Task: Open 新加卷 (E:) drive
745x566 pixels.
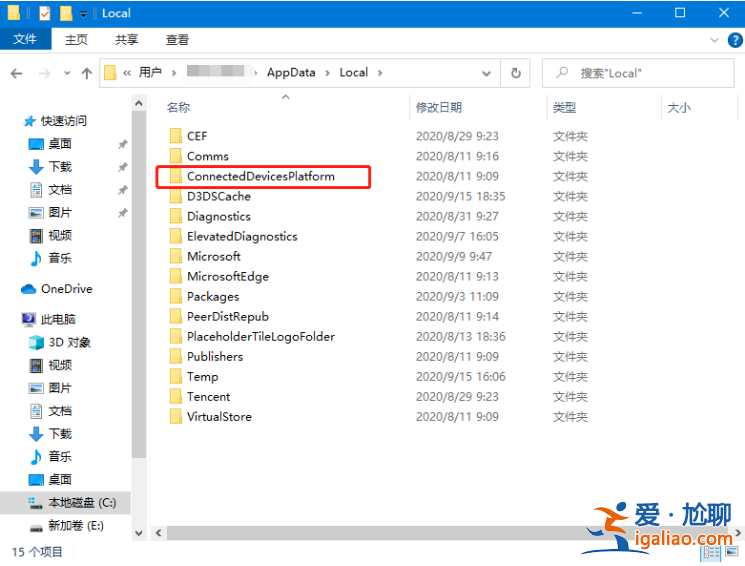Action: (76, 526)
